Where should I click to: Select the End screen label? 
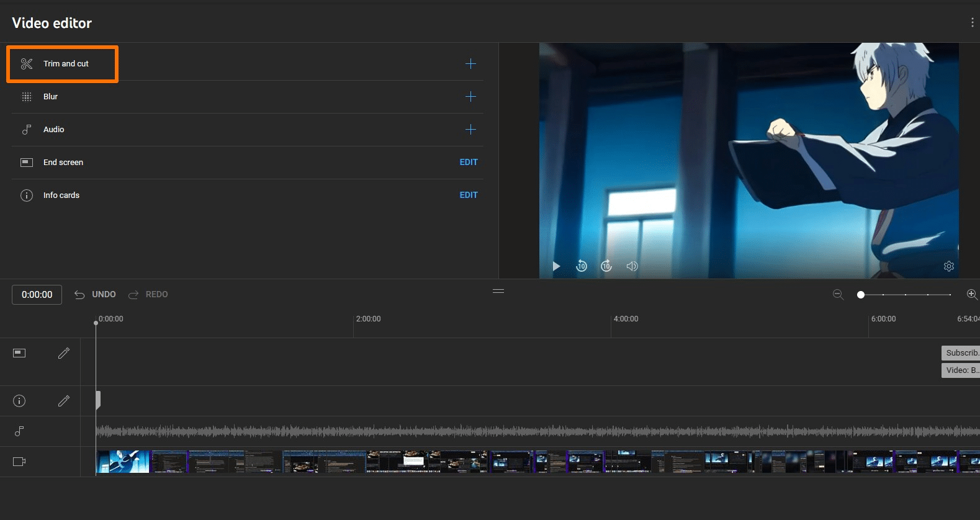(x=63, y=163)
